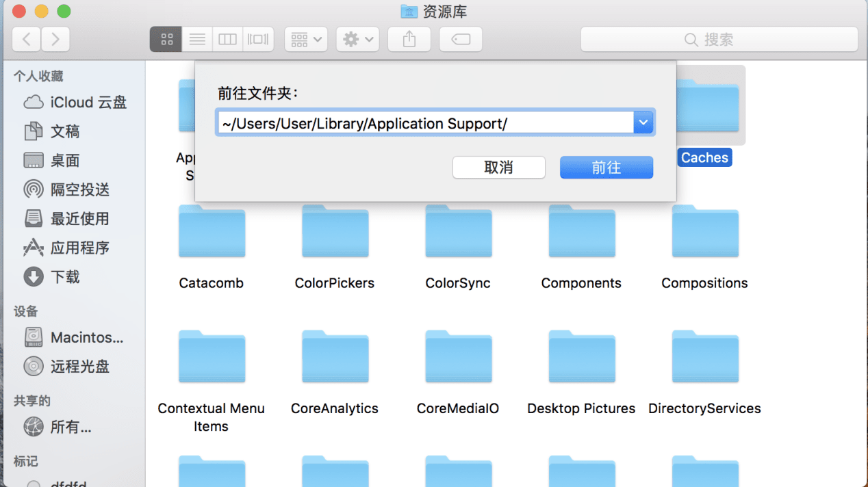The height and width of the screenshot is (487, 868).
Task: Click the Edit Tags toolbar button
Action: [461, 40]
